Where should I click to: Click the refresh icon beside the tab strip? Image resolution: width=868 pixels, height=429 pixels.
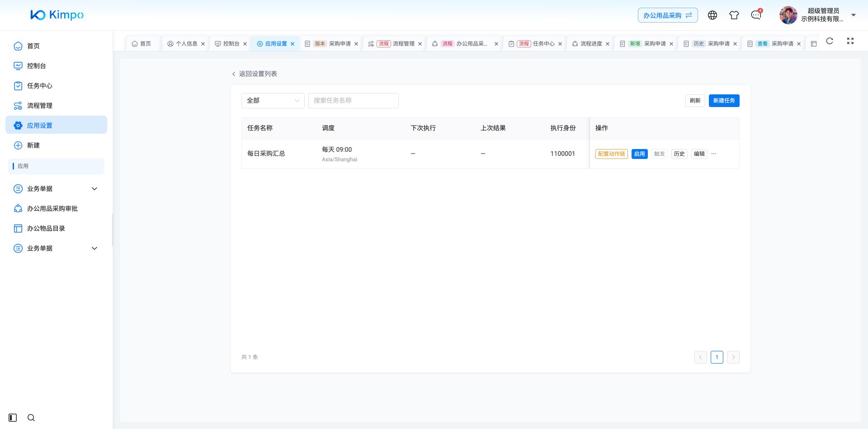tap(830, 41)
